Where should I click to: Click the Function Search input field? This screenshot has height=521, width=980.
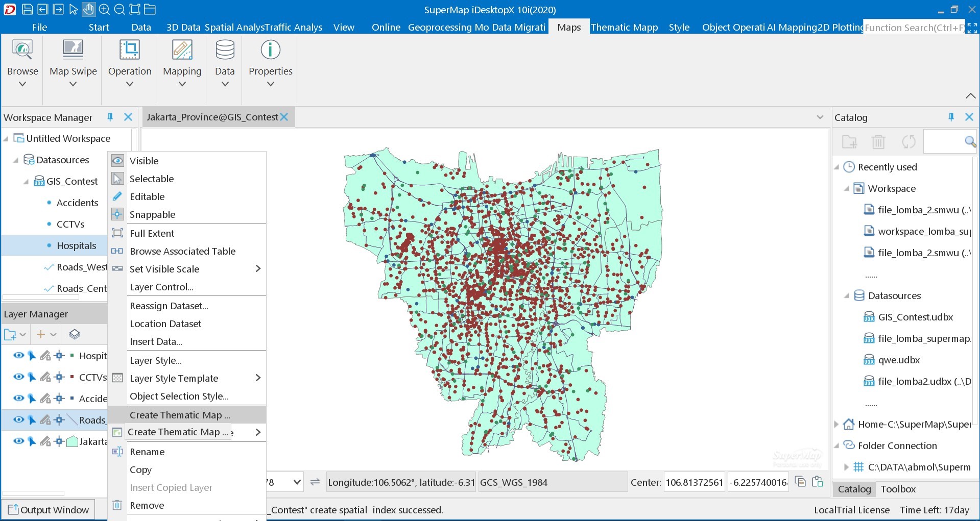coord(914,28)
